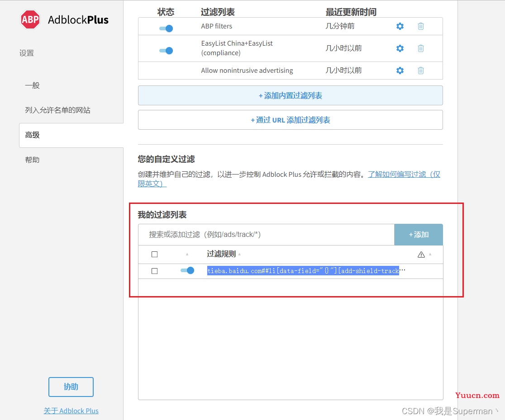Open gear settings for EasyList China+EasyList
Screen dimensions: 505x420
tap(400, 48)
